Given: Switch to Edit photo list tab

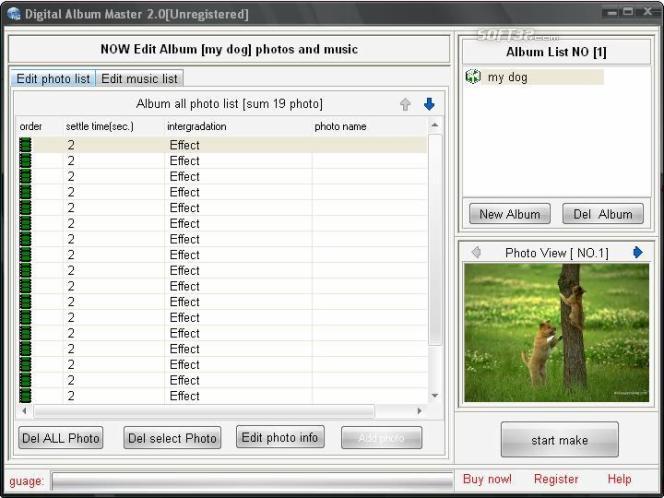Looking at the screenshot, I should pyautogui.click(x=53, y=79).
